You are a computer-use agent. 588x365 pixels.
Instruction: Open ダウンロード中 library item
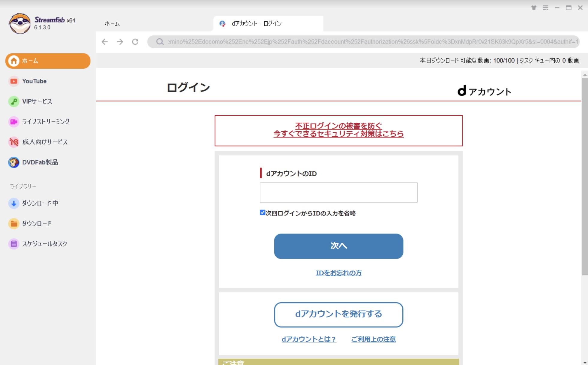coord(40,203)
